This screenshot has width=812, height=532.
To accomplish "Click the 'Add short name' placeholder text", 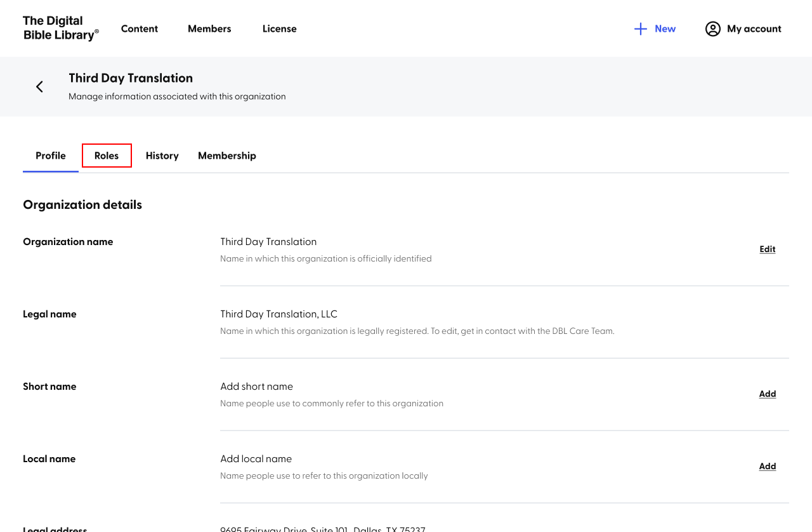I will (256, 387).
